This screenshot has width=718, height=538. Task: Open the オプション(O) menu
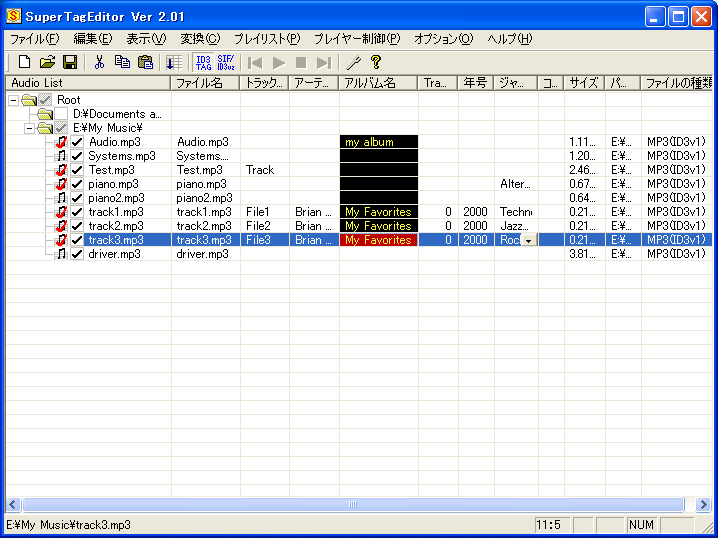pyautogui.click(x=443, y=39)
